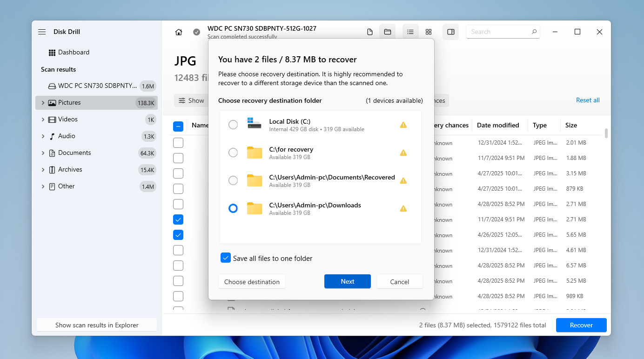Click the Pictures category icon
644x359 pixels.
click(52, 103)
